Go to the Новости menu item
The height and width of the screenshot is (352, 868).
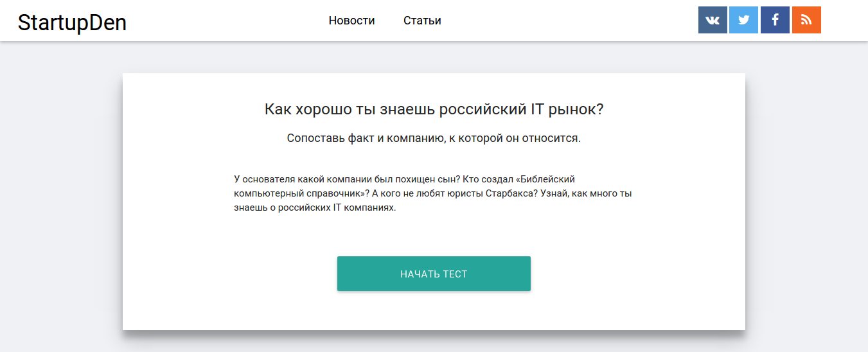pos(351,21)
